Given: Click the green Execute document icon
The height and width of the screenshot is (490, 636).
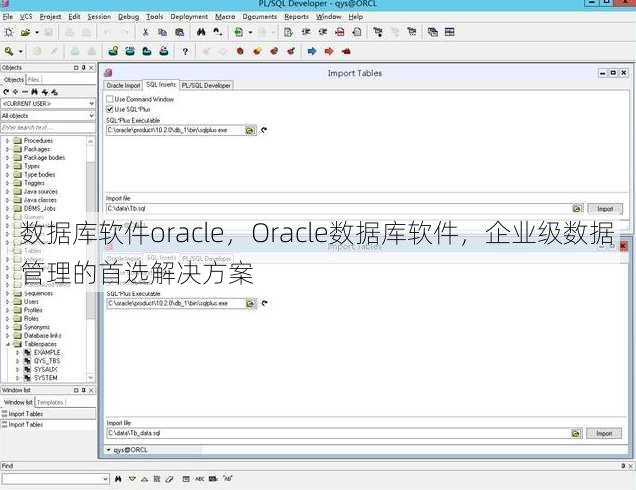Looking at the screenshot, I should tap(239, 32).
